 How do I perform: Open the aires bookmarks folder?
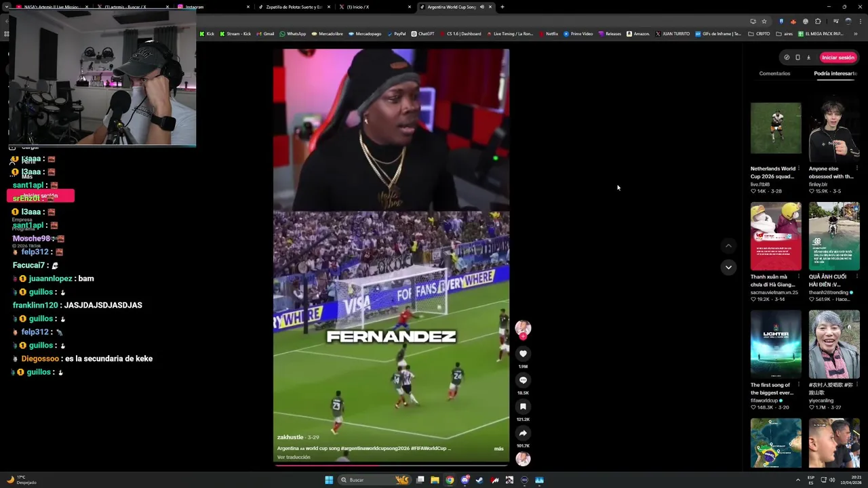[x=785, y=34]
